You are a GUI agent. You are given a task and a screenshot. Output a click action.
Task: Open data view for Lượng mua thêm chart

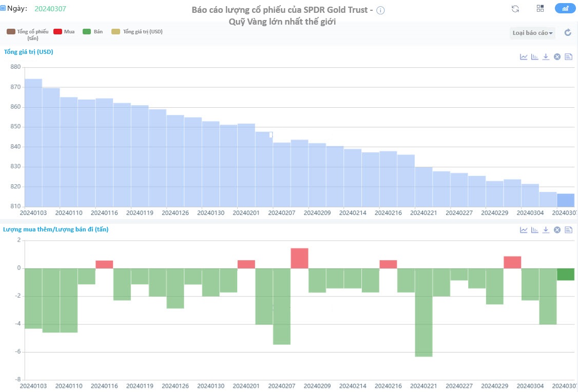click(x=568, y=230)
